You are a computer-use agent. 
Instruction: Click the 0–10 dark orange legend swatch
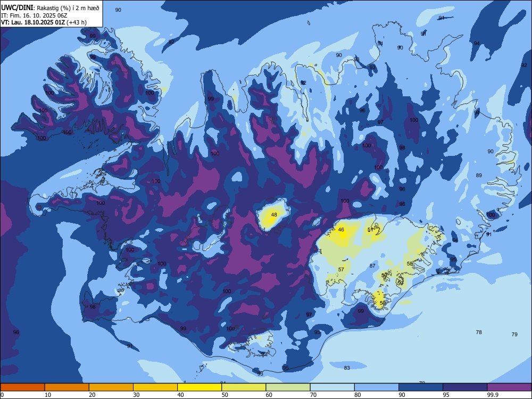[22, 387]
